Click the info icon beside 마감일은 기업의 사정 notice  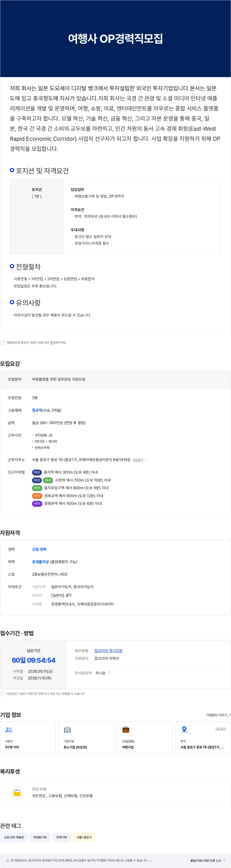point(3,694)
